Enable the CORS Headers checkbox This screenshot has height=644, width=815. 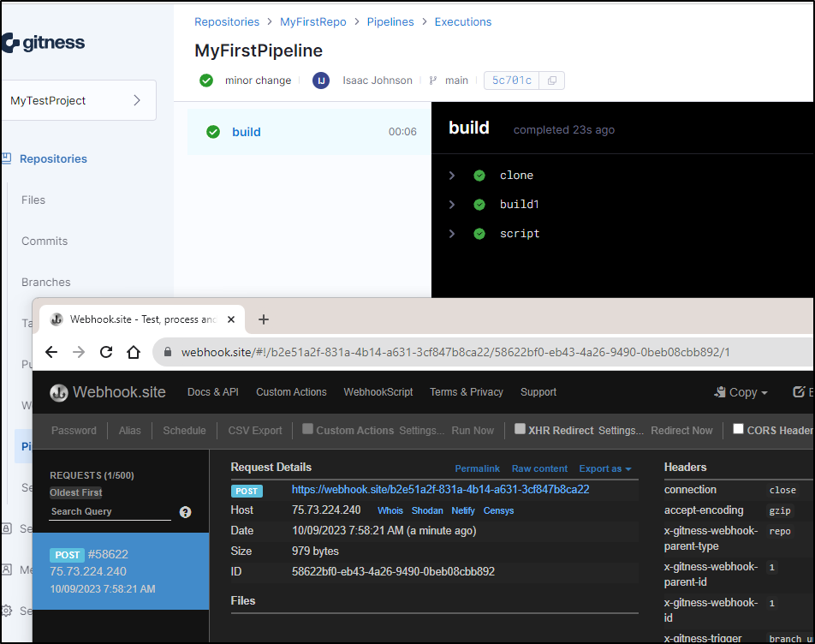[x=738, y=429]
